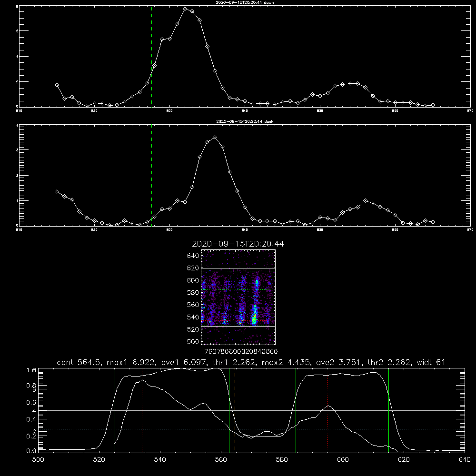The image size is (476, 476).
Task: Click the bottom plot y-axis label 0.6
Action: click(x=31, y=402)
